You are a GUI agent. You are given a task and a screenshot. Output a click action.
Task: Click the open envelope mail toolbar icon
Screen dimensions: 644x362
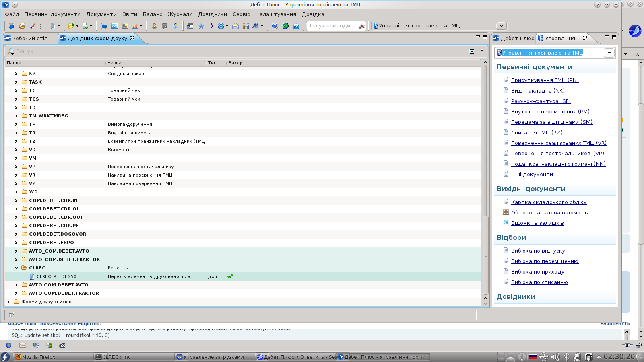click(x=235, y=26)
